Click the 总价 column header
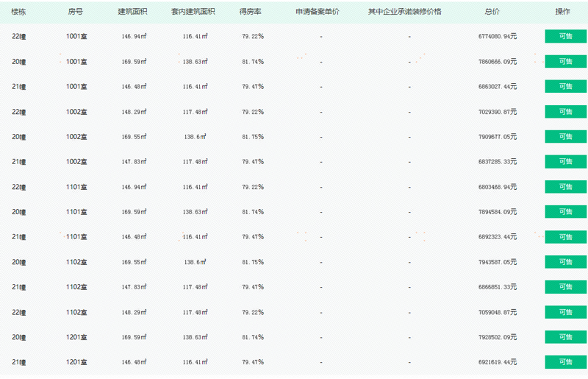Viewport: 588px width, 379px height. point(492,12)
